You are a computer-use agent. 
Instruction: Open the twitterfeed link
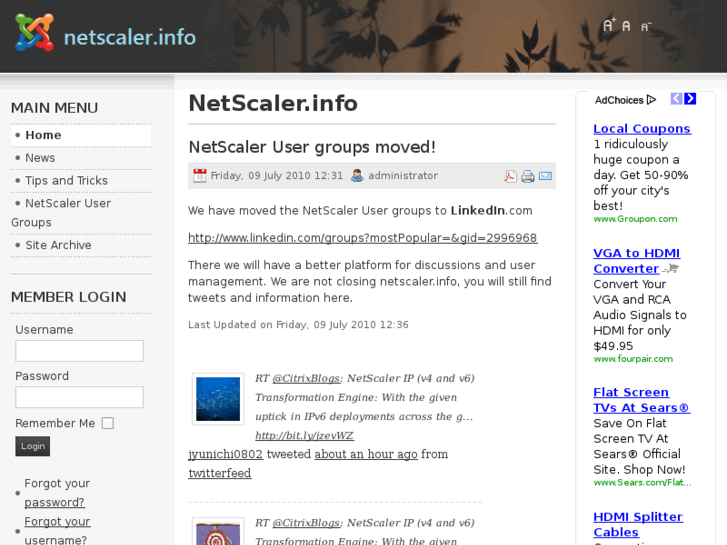click(219, 473)
